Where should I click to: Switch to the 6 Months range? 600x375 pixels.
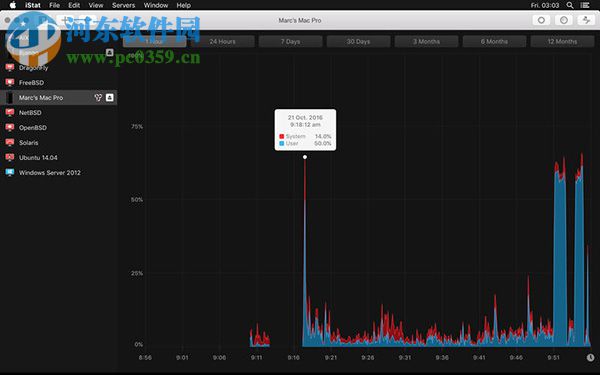point(494,41)
